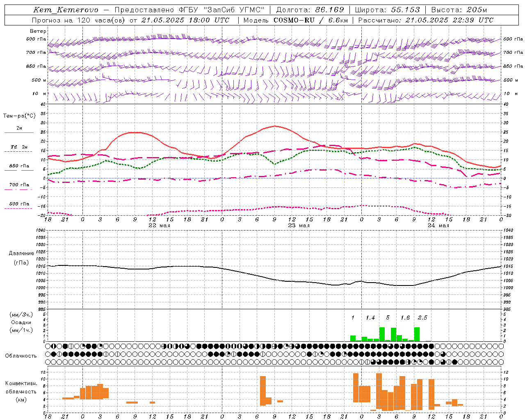
Task: Click the 2.5 precipitation total value
Action: click(422, 318)
